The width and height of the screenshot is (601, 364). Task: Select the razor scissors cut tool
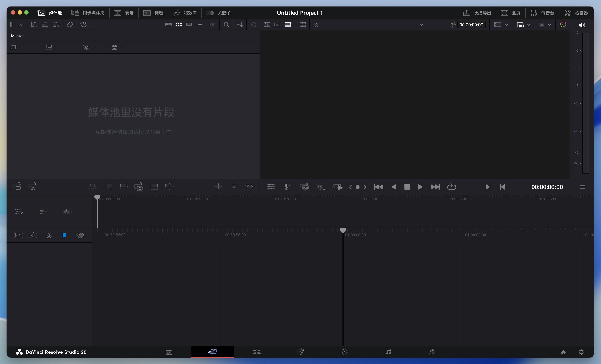[49, 235]
